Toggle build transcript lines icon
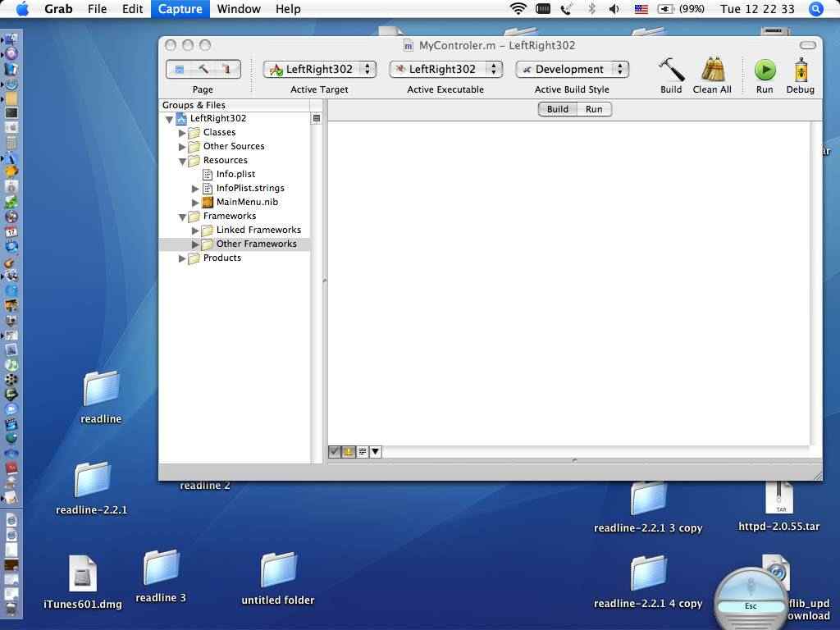The width and height of the screenshot is (840, 630). [x=362, y=452]
